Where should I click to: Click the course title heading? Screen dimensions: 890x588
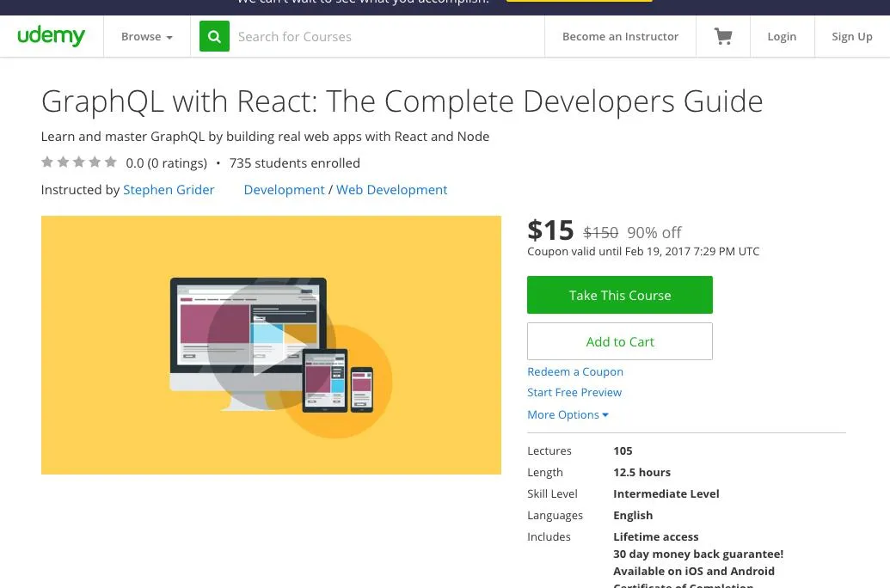click(402, 101)
